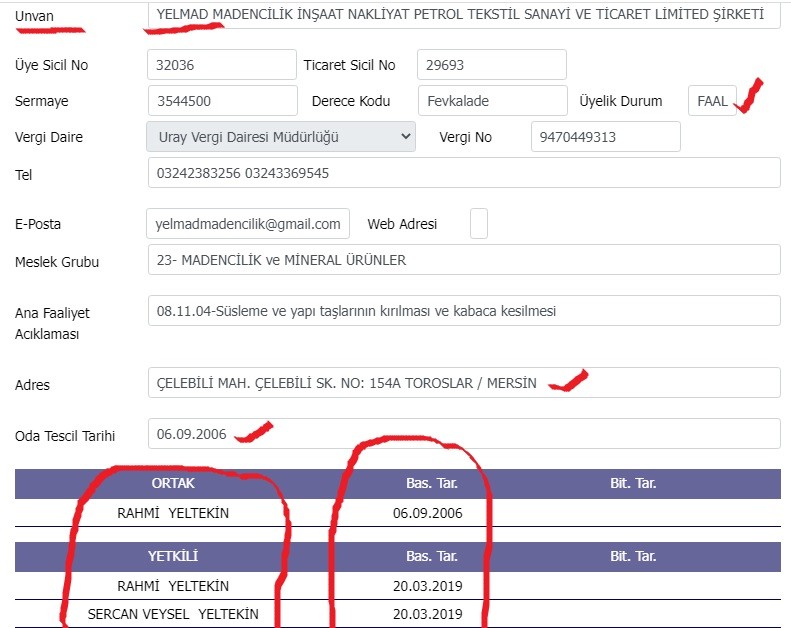Click the Üye Sicil No field 32036

(222, 65)
